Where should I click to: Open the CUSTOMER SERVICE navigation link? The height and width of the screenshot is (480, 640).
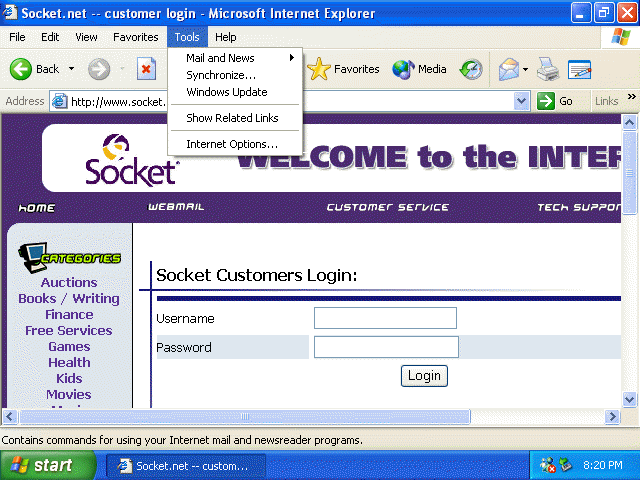coord(388,207)
